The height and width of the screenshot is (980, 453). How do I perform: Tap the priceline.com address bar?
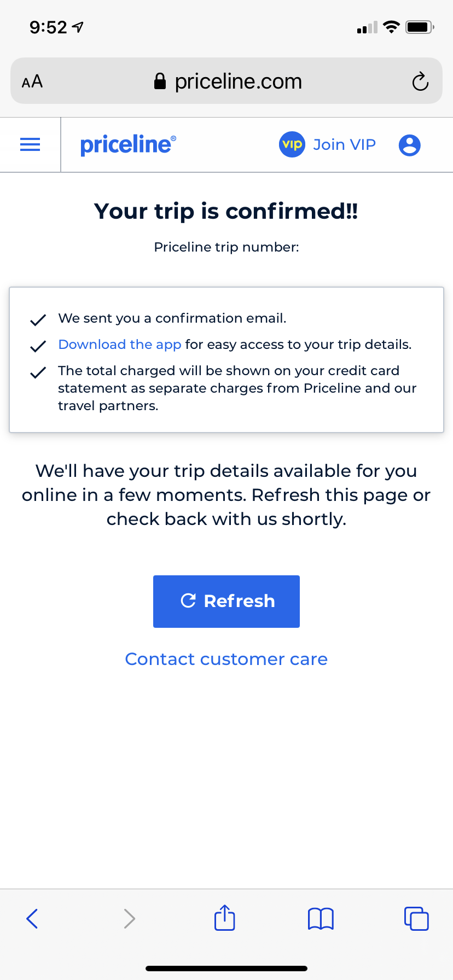[238, 81]
